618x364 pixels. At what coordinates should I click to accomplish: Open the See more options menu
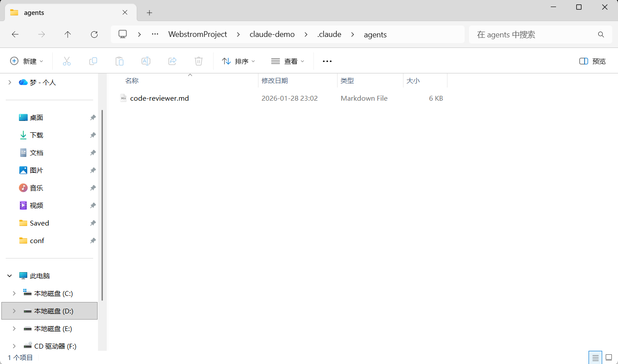327,61
